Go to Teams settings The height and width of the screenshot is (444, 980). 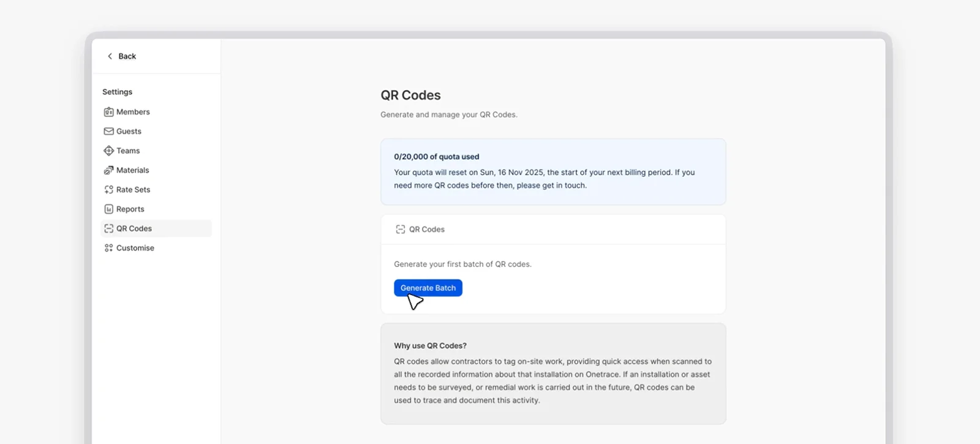point(156,151)
